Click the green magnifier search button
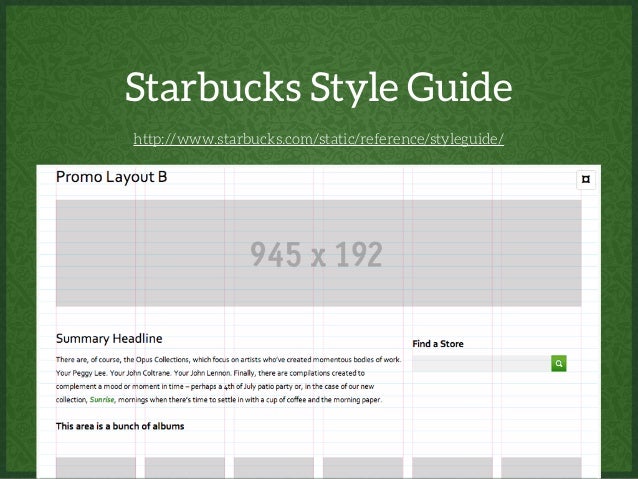Screen dimensions: 638x479 pyautogui.click(x=559, y=363)
